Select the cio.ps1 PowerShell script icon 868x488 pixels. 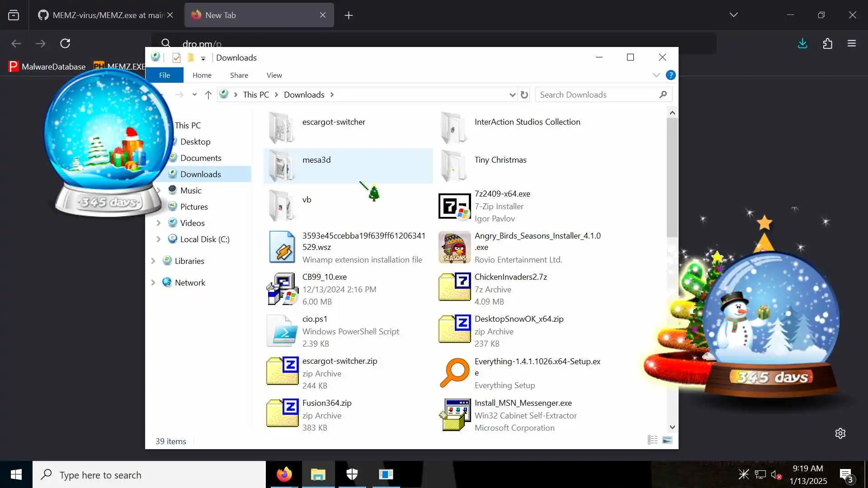[282, 331]
